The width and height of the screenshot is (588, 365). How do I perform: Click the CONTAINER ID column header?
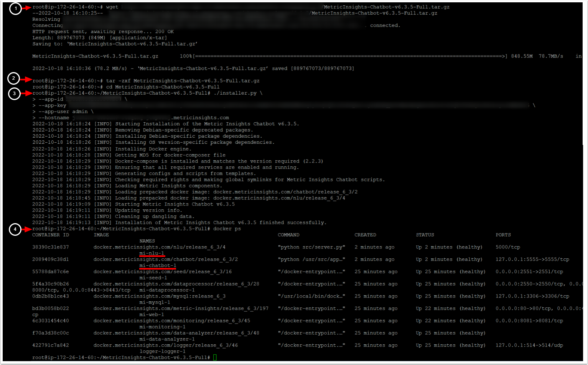click(x=51, y=235)
